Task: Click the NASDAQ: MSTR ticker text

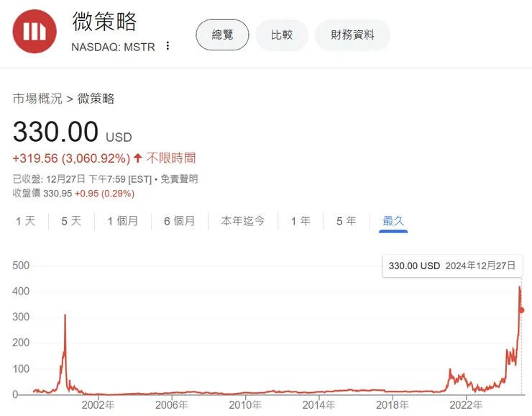Action: 114,47
